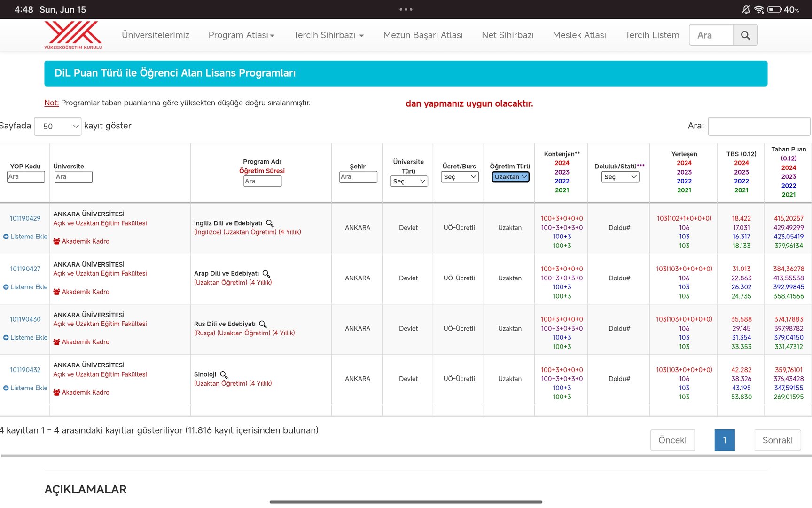This screenshot has width=812, height=508.
Task: Click plus icon Listeme Ekle for 101190427
Action: 6,287
